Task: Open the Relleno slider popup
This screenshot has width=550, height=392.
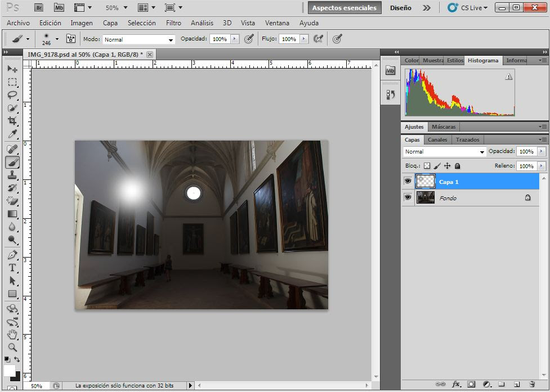Action: (542, 166)
